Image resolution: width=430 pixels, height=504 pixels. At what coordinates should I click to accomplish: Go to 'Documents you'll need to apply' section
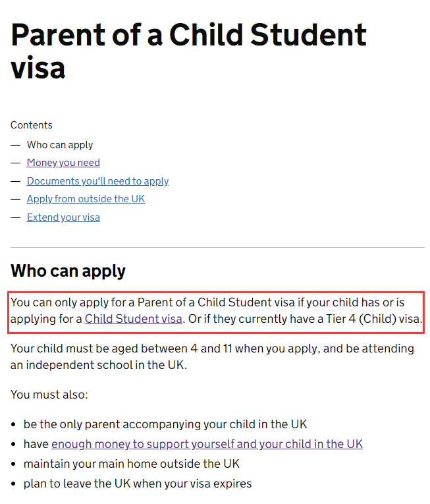coord(97,181)
